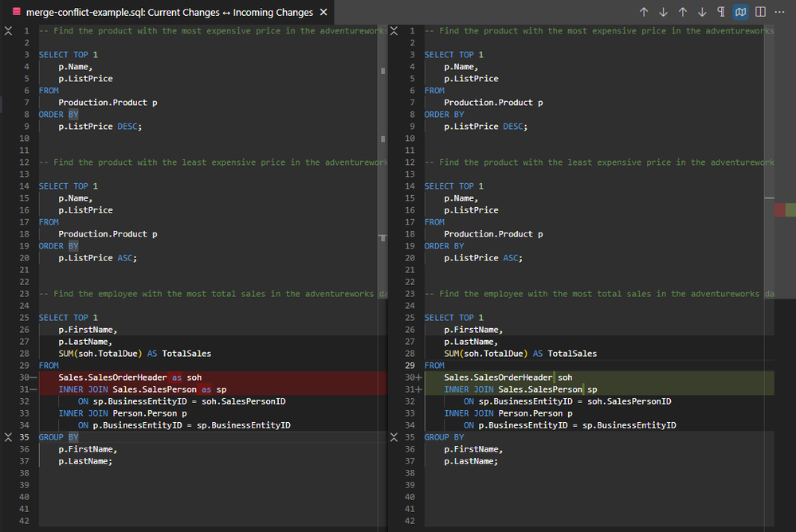Close the merge-conflict-example.sql diff tab

(x=323, y=12)
